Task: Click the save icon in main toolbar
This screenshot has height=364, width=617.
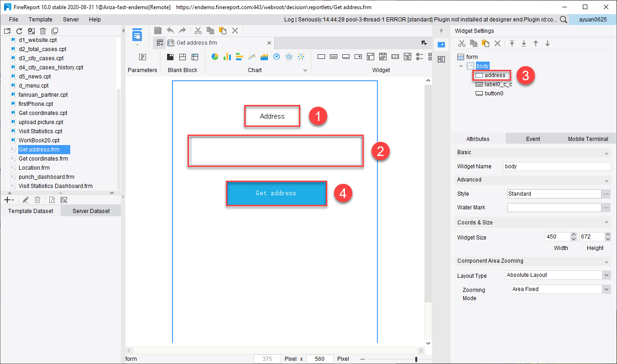Action: tap(158, 31)
